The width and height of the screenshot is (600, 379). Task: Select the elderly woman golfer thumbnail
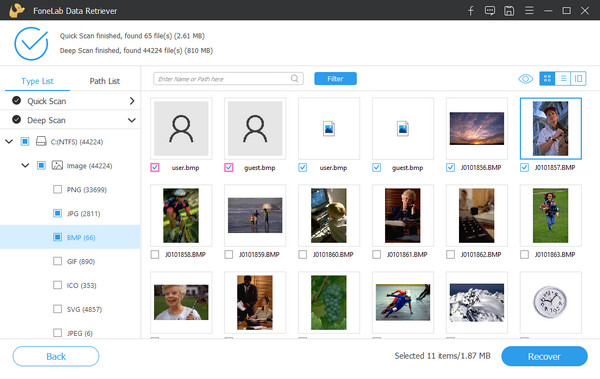point(181,302)
